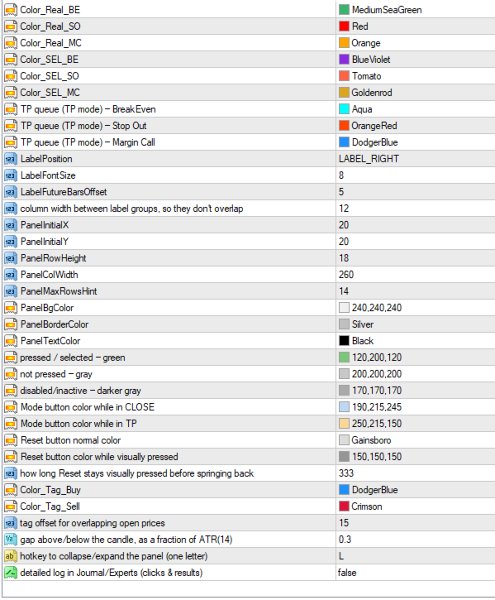Click the icon beside TP queue Margin Call
The image size is (495, 600).
click(x=11, y=142)
